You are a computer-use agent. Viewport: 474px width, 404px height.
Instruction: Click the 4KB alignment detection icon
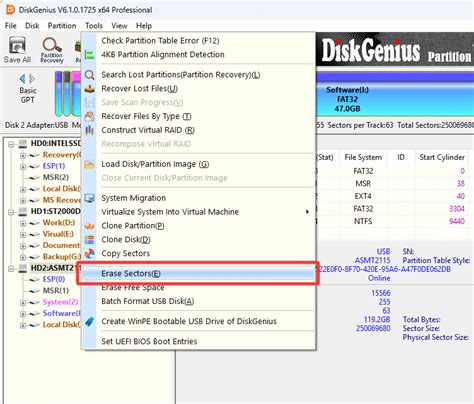coord(89,55)
